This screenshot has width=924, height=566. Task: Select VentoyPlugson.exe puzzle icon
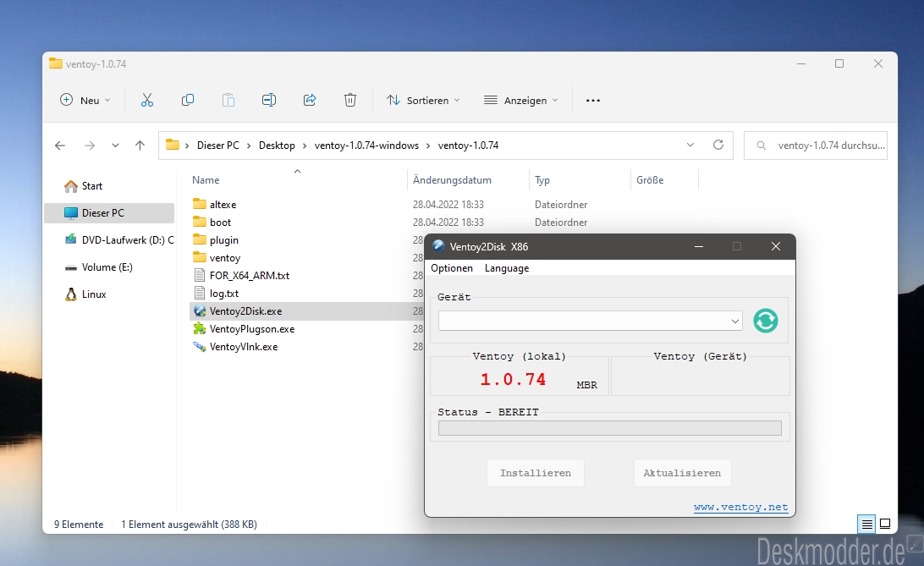200,328
